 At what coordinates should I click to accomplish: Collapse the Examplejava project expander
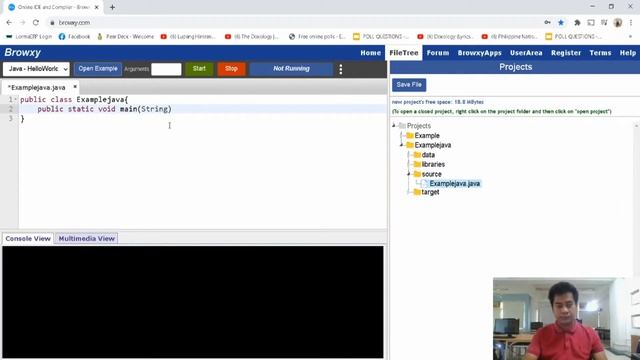(x=402, y=145)
